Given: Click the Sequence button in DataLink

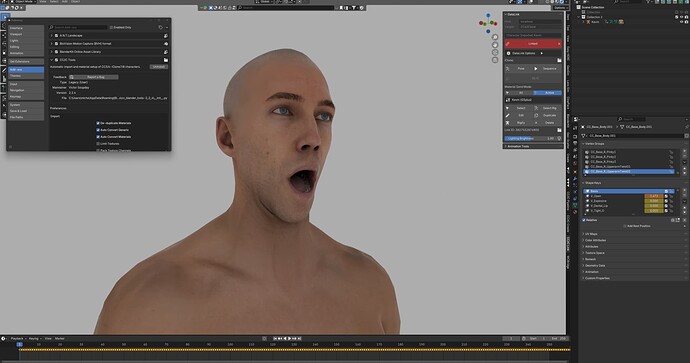Looking at the screenshot, I should click(x=547, y=69).
